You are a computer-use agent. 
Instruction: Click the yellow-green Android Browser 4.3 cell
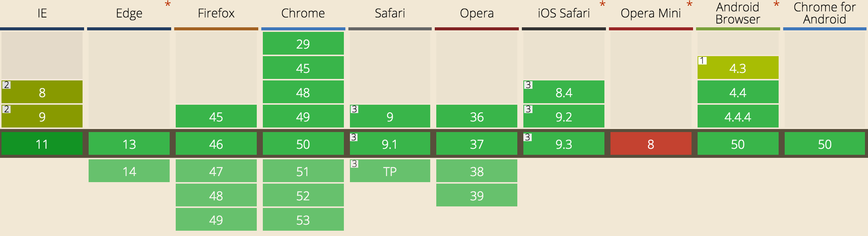(x=738, y=68)
